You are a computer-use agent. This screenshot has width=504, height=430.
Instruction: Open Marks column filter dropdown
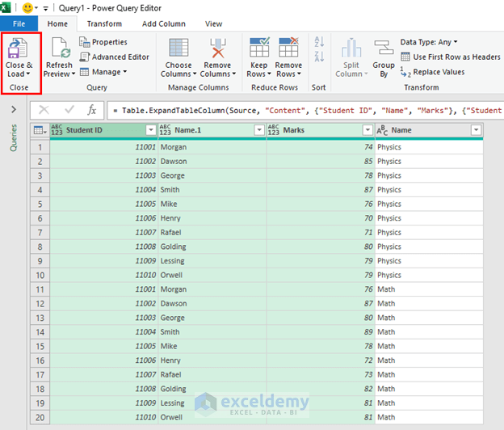coord(367,130)
